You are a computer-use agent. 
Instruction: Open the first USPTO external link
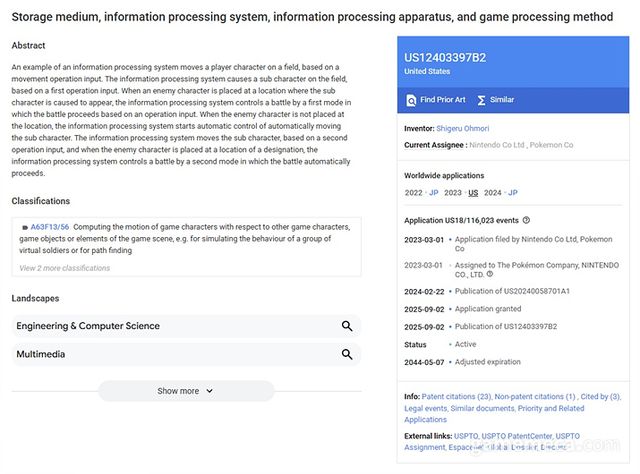click(466, 436)
